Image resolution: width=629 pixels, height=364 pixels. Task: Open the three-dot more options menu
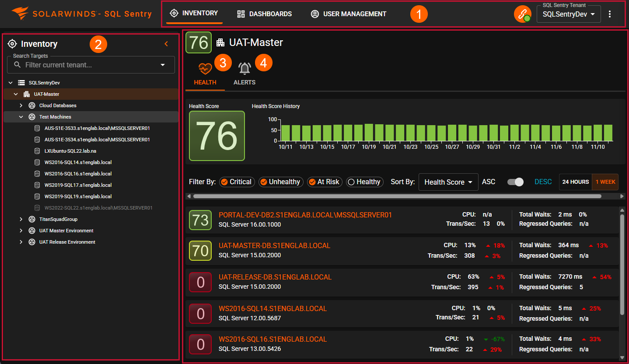pyautogui.click(x=610, y=14)
